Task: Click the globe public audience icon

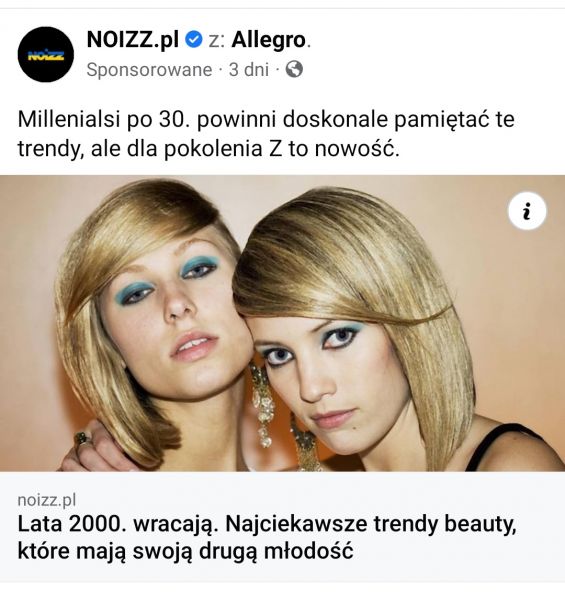Action: pos(294,69)
